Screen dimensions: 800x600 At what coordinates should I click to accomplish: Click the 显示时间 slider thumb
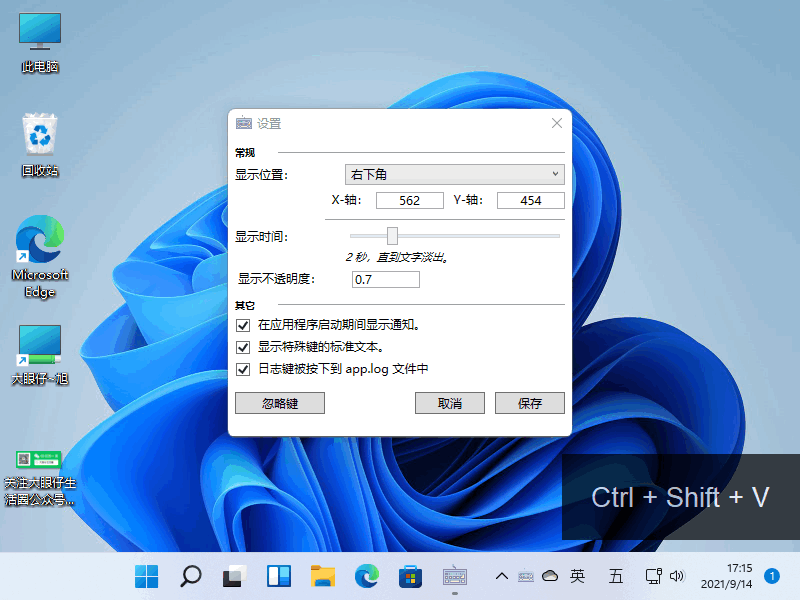(x=392, y=236)
